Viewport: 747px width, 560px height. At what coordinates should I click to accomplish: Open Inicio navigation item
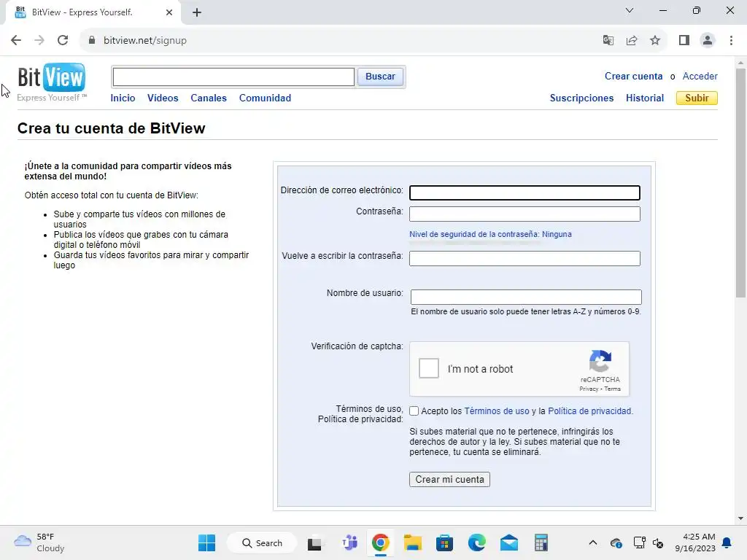point(123,98)
